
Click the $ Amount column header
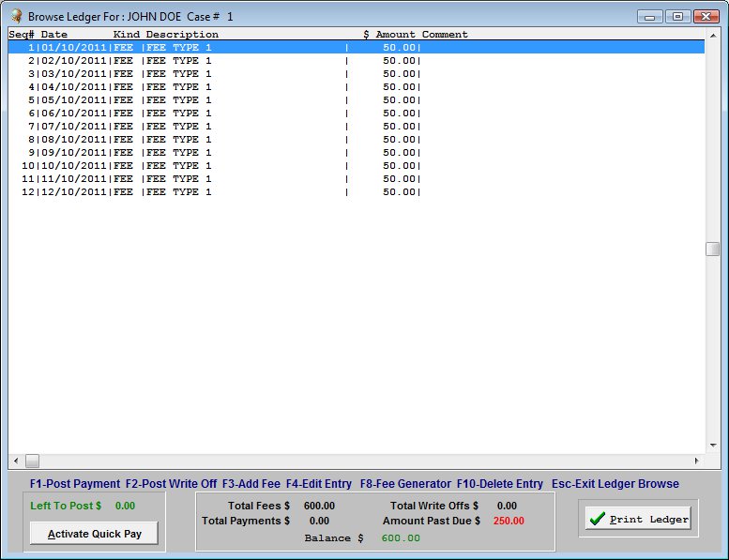389,35
